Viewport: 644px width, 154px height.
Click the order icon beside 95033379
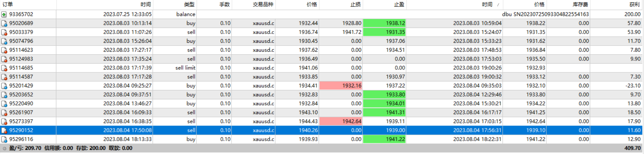(4, 32)
